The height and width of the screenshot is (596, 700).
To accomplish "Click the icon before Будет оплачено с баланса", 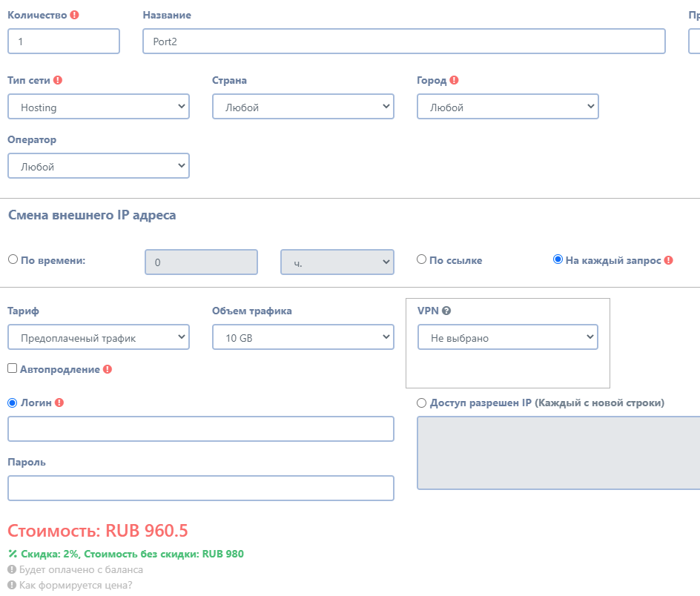I will pyautogui.click(x=12, y=570).
